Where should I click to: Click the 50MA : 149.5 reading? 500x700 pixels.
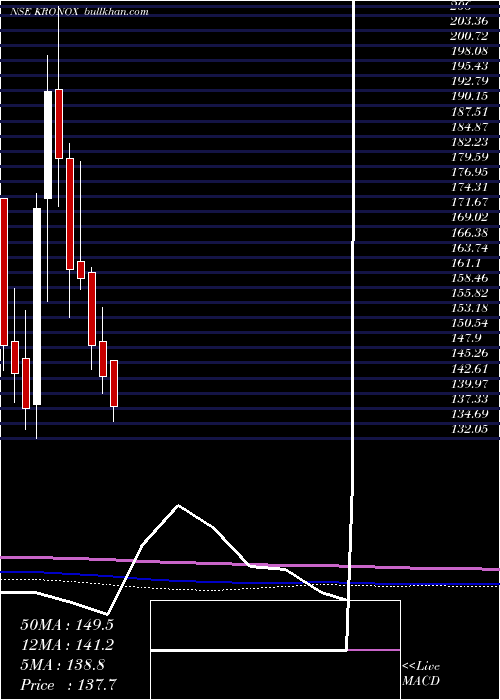(x=67, y=625)
